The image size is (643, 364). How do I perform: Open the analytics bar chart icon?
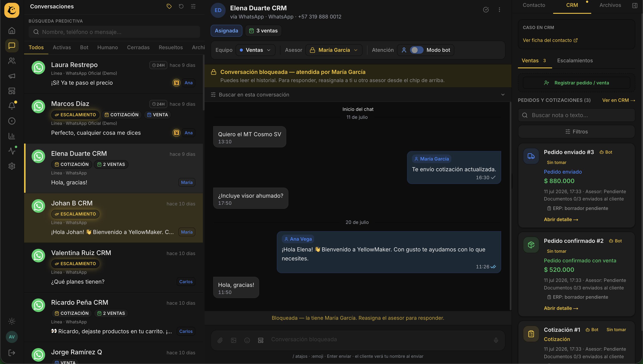pyautogui.click(x=12, y=136)
